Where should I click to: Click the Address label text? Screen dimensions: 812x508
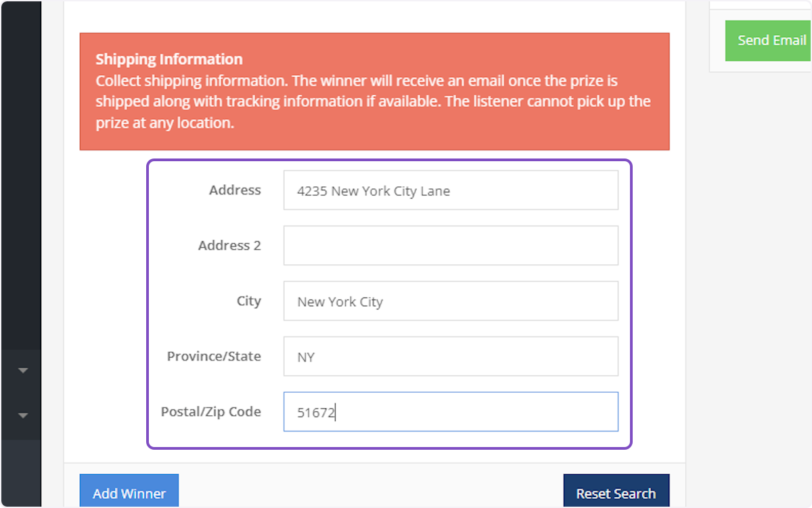tap(235, 190)
